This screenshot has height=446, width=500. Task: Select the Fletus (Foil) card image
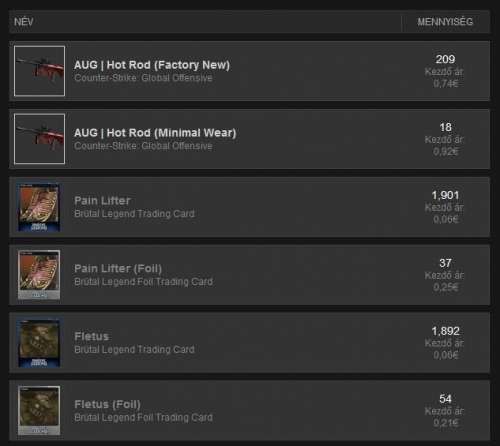tap(39, 411)
